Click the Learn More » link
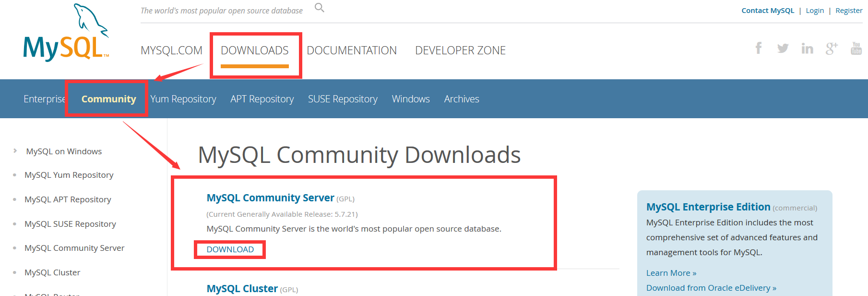The image size is (868, 296). 671,273
